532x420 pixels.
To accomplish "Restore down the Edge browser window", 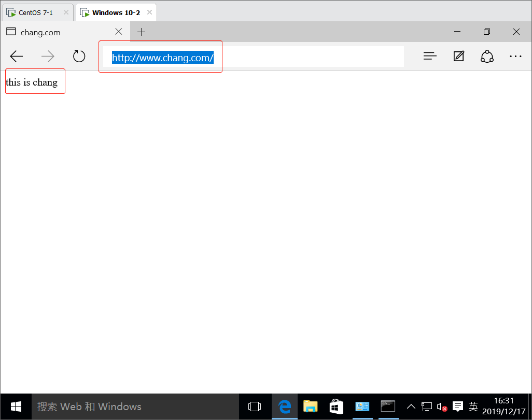I will [x=486, y=32].
